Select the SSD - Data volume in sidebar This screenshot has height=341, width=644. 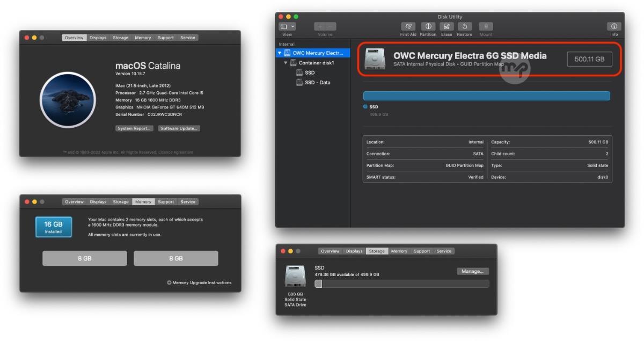click(x=313, y=82)
